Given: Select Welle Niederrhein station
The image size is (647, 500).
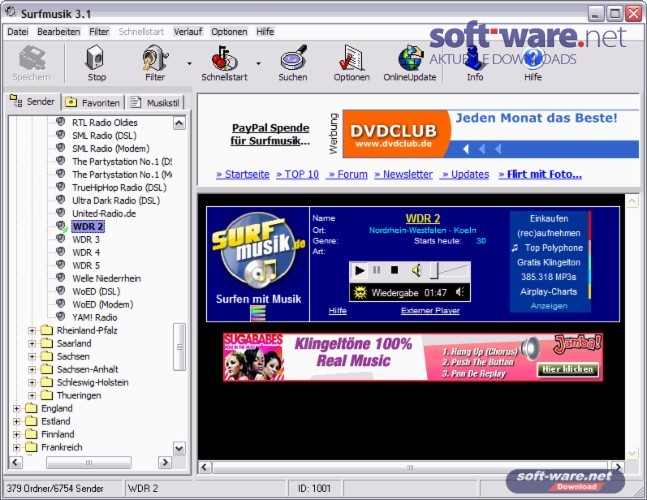Looking at the screenshot, I should point(106,278).
